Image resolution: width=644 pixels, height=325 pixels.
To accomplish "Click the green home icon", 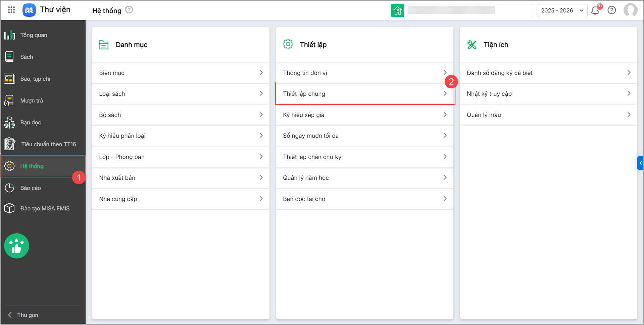I will click(397, 10).
